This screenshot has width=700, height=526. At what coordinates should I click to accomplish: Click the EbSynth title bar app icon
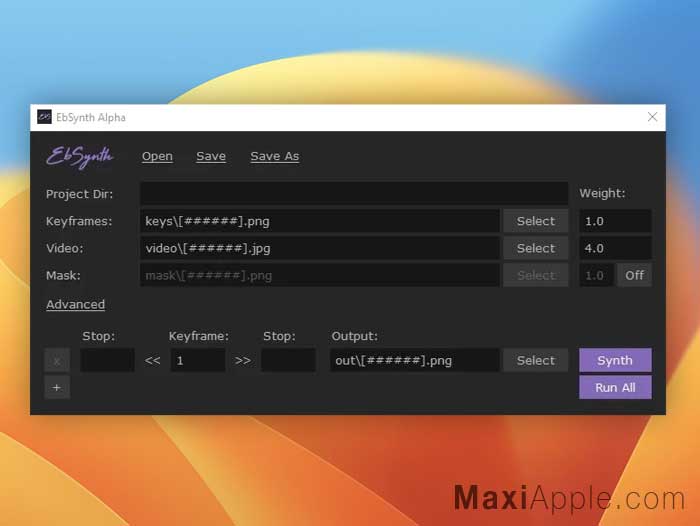tap(44, 117)
